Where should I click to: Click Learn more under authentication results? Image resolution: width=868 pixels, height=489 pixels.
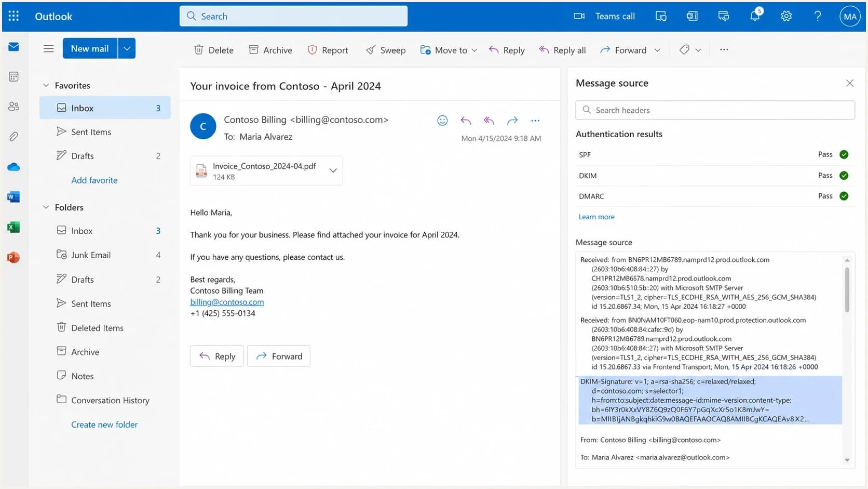(x=596, y=217)
